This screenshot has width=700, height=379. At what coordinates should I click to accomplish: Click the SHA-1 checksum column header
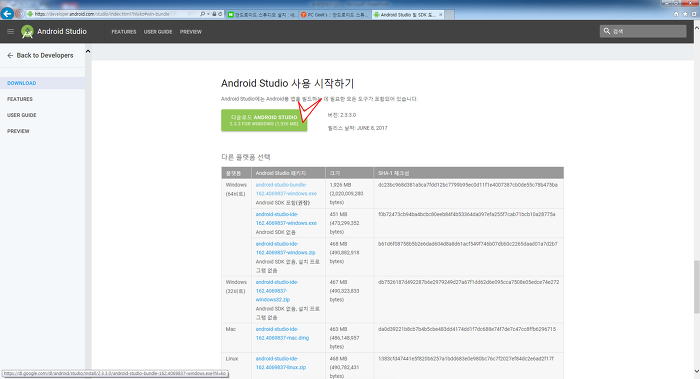pos(468,173)
